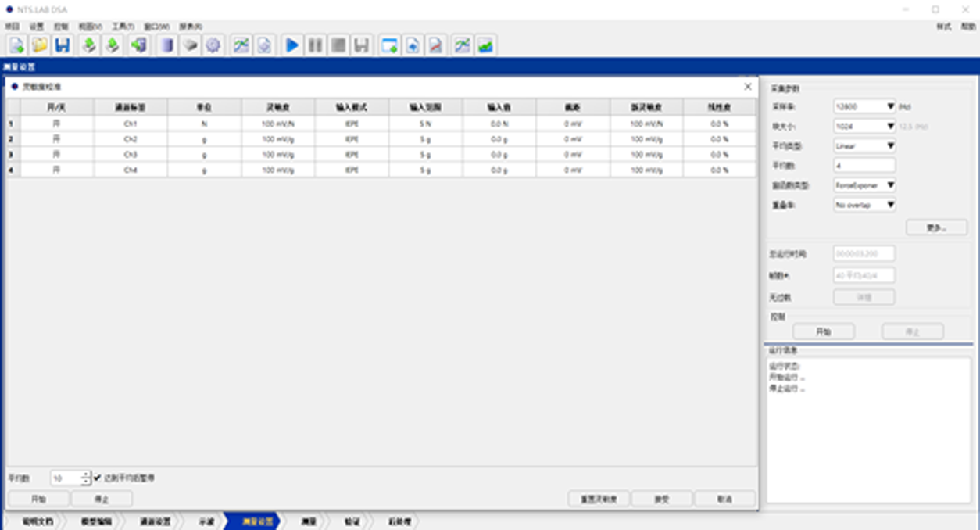Click the average count field showing 4
The image size is (980, 530).
(x=864, y=166)
